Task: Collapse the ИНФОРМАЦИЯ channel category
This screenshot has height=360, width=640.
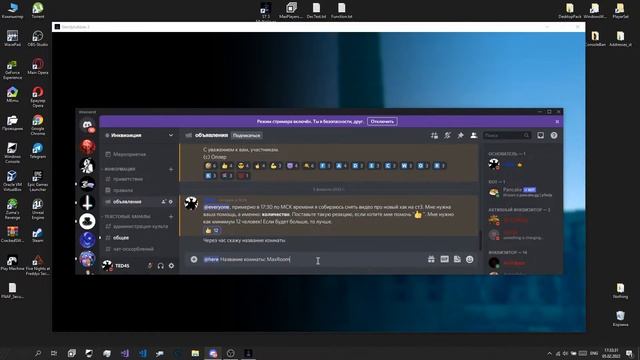Action: 120,169
